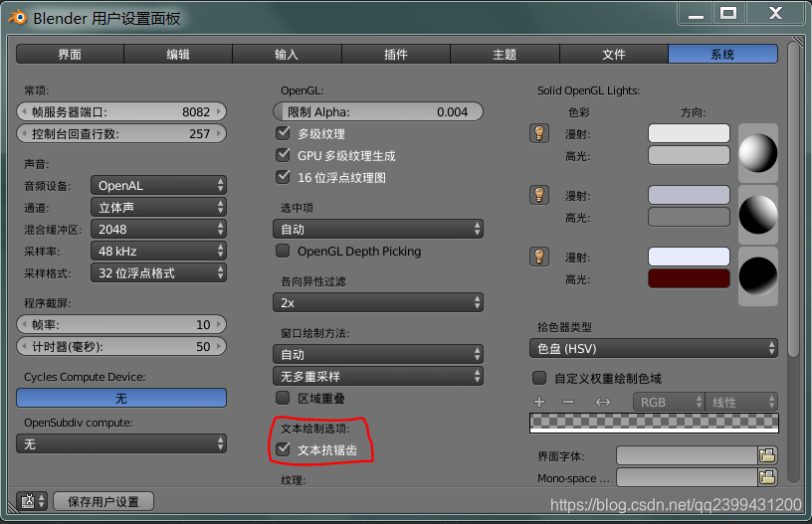Screen dimensions: 812x524
Task: Toggle the first OpenGL light bulb icon
Action: pos(539,133)
